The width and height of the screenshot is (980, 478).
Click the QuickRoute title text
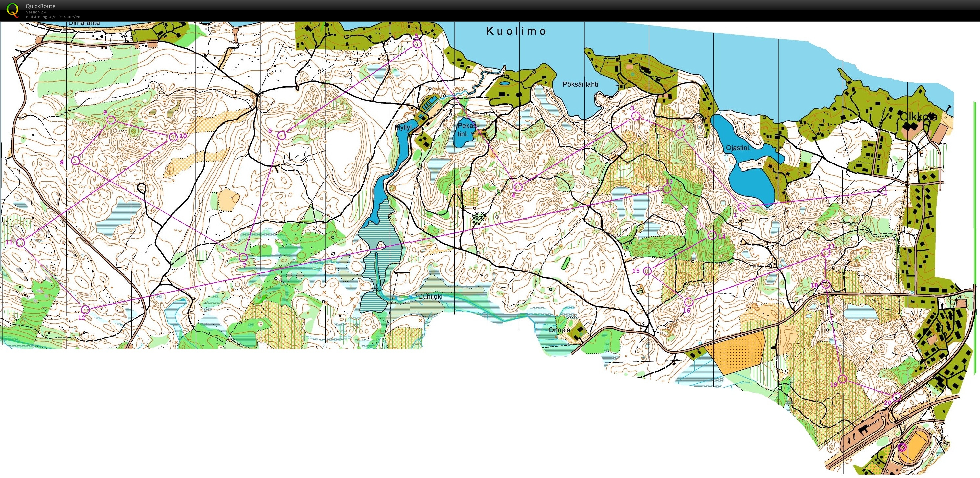(x=40, y=6)
